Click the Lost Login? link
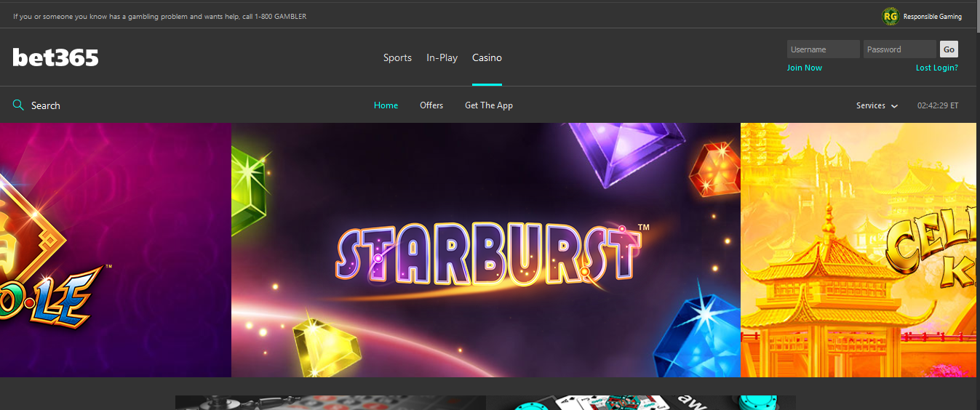 (x=937, y=68)
